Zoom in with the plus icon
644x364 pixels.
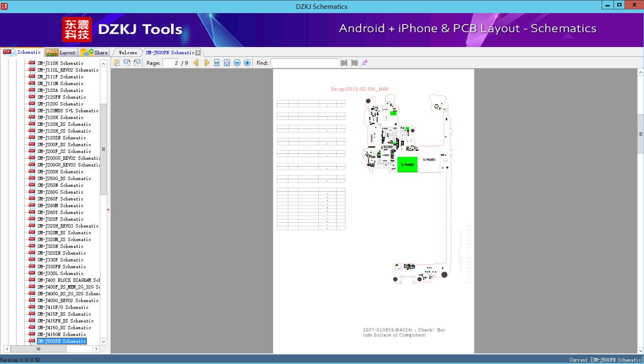(247, 63)
